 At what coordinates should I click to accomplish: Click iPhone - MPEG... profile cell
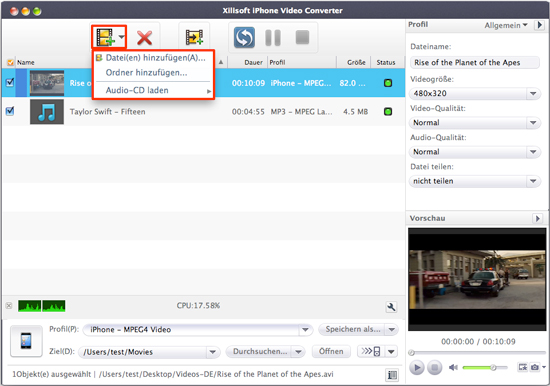(301, 83)
